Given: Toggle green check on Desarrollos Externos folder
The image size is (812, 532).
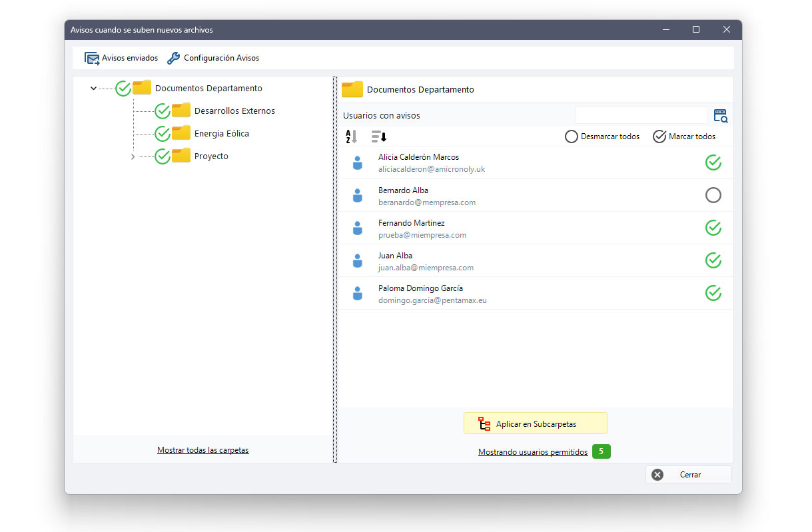Looking at the screenshot, I should [163, 111].
